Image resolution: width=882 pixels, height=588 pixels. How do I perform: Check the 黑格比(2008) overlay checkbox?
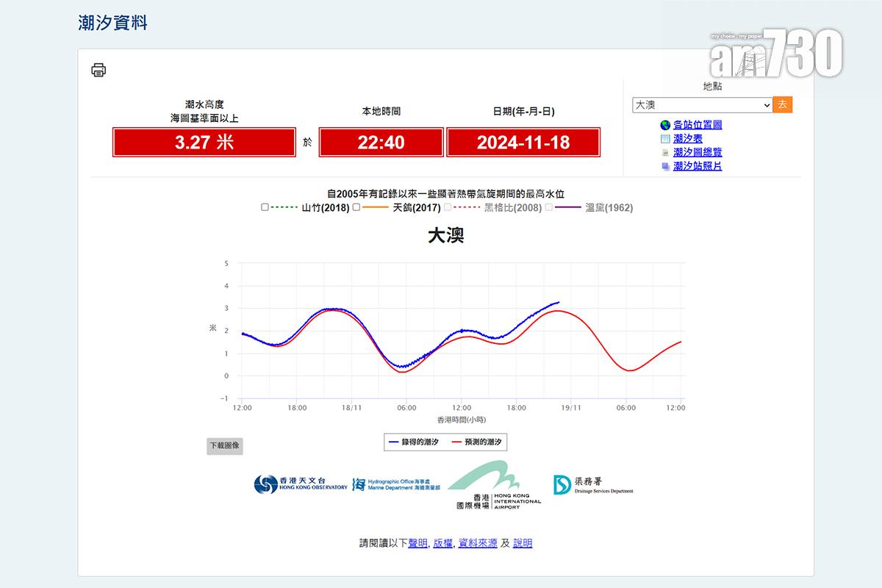coord(447,207)
